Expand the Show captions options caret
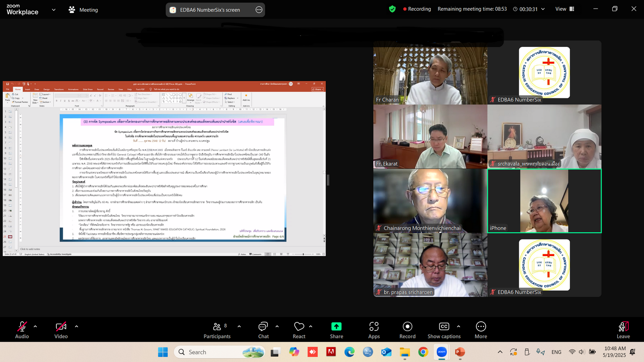 pos(458,326)
